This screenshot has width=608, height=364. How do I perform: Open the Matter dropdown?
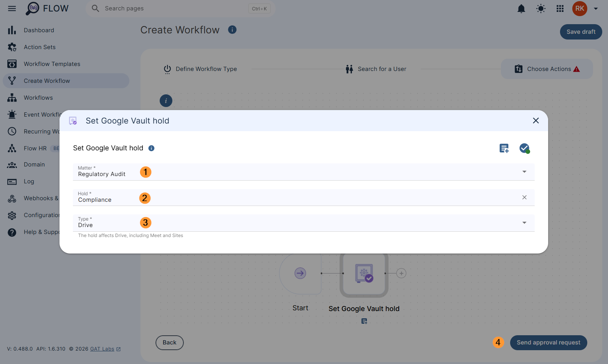point(304,172)
